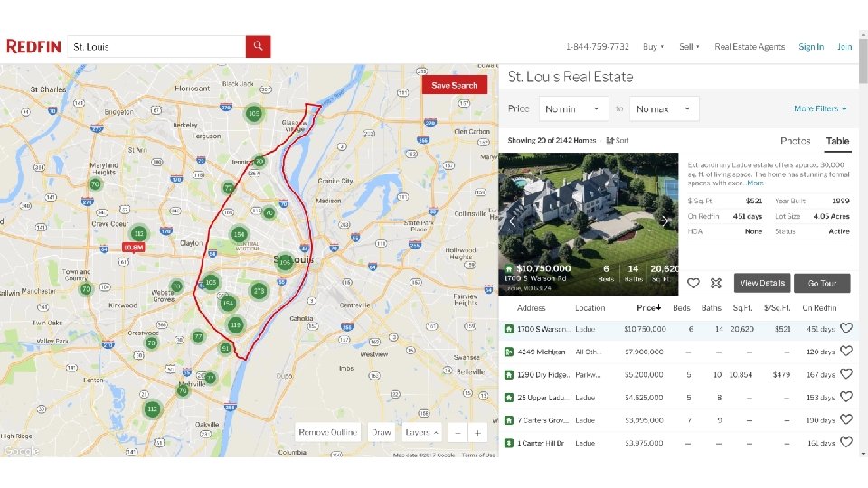The width and height of the screenshot is (868, 488).
Task: Click the Draw button on map
Action: click(x=382, y=432)
